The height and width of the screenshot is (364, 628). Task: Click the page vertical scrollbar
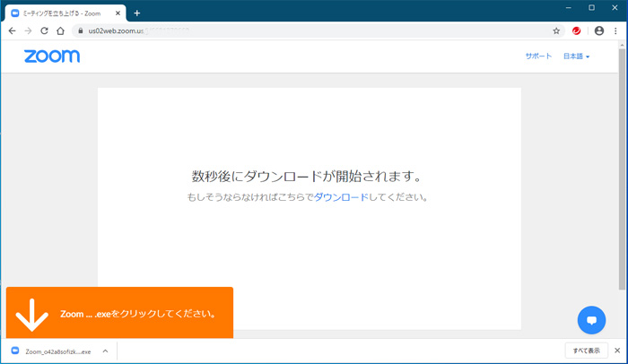622,169
